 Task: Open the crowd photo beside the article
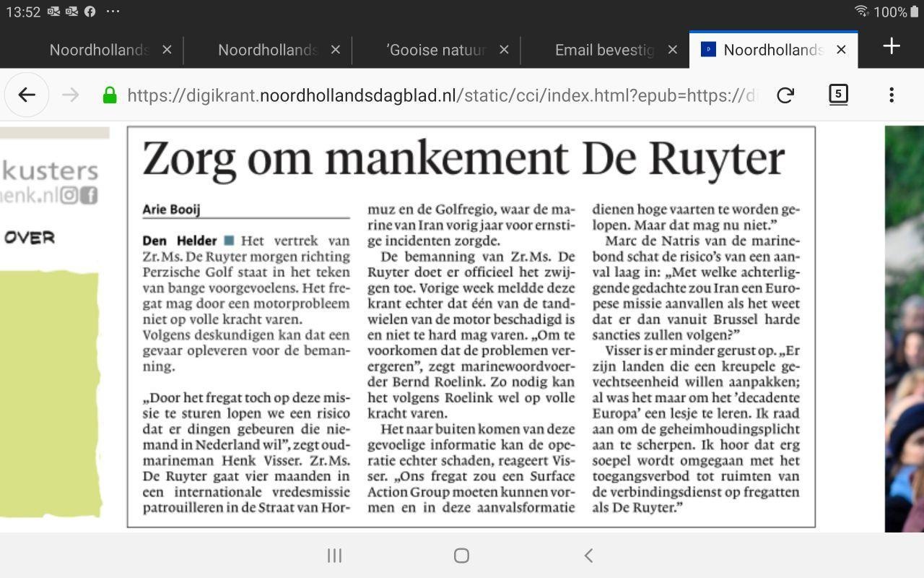pyautogui.click(x=905, y=329)
